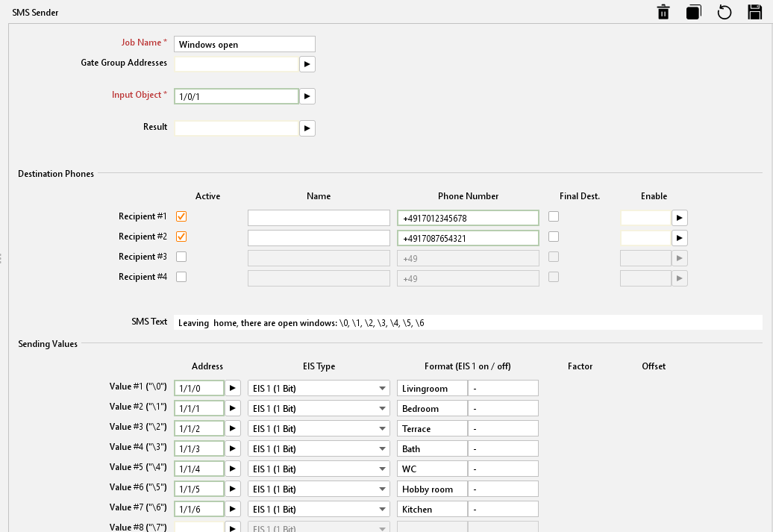The width and height of the screenshot is (773, 532).
Task: Enable Active checkbox for Recipient #3
Action: (x=181, y=257)
